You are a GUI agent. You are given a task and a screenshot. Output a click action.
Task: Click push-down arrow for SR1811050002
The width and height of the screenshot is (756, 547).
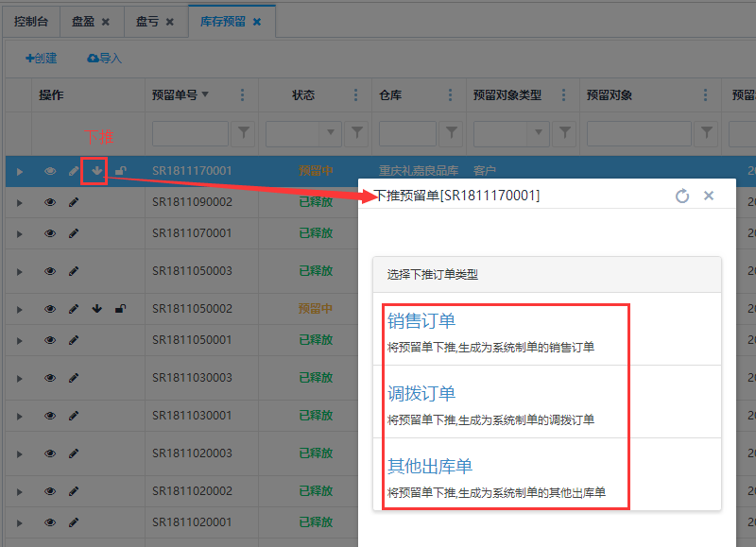[x=96, y=308]
